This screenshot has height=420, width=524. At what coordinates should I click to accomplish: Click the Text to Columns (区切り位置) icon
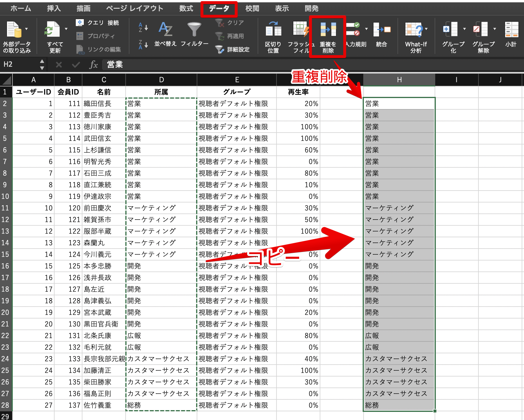pyautogui.click(x=273, y=29)
